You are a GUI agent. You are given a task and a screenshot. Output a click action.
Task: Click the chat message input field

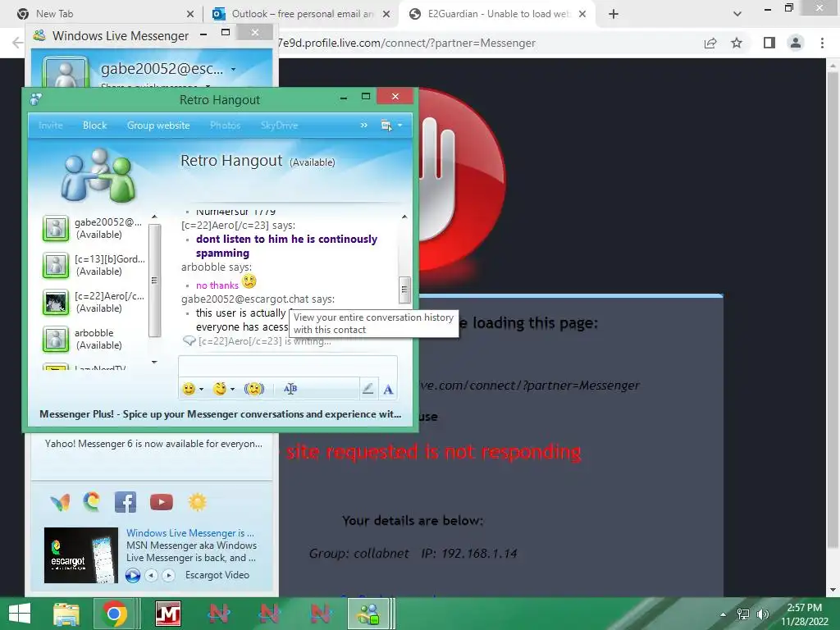(288, 367)
